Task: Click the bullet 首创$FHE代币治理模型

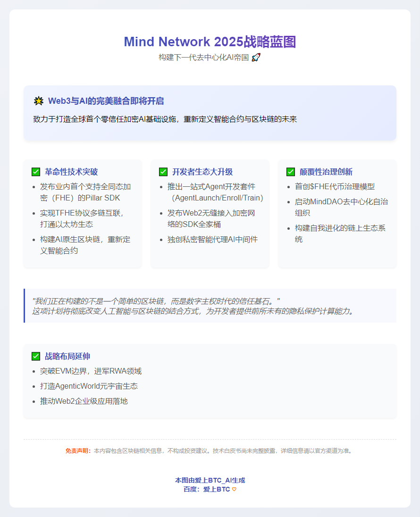Action: (335, 187)
